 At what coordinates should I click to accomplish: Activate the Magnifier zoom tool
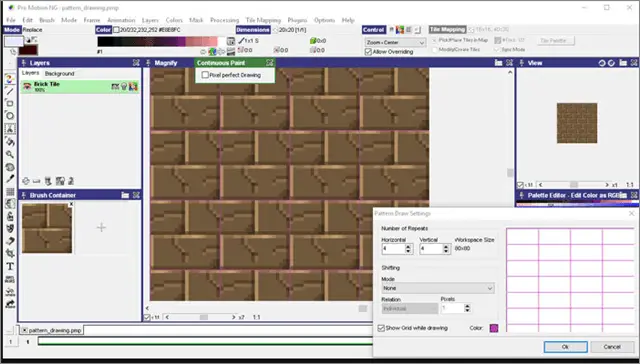10,154
